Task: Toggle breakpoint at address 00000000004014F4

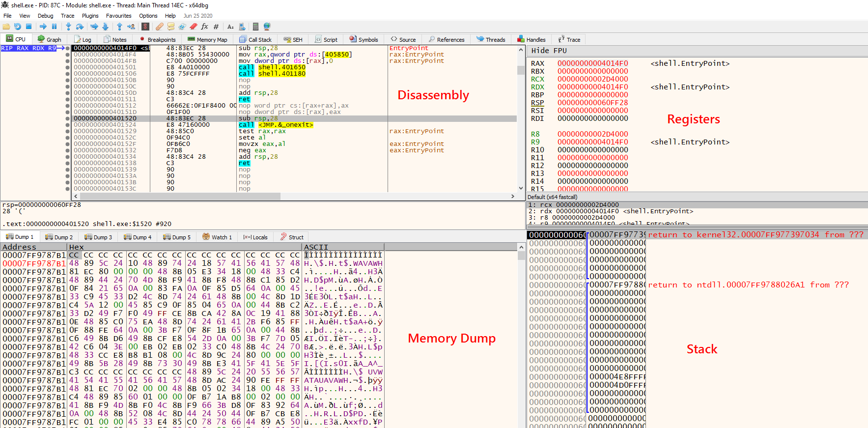Action: pos(68,55)
